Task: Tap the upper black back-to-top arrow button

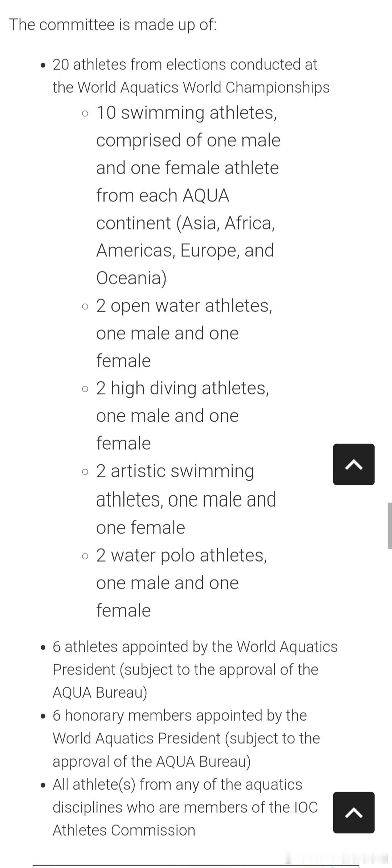Action: click(354, 464)
